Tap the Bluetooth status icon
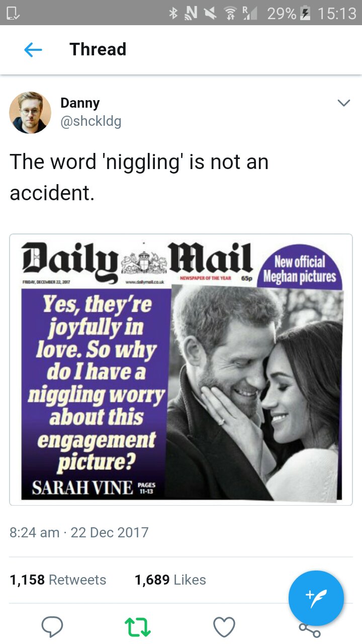The height and width of the screenshot is (644, 362). [x=174, y=13]
